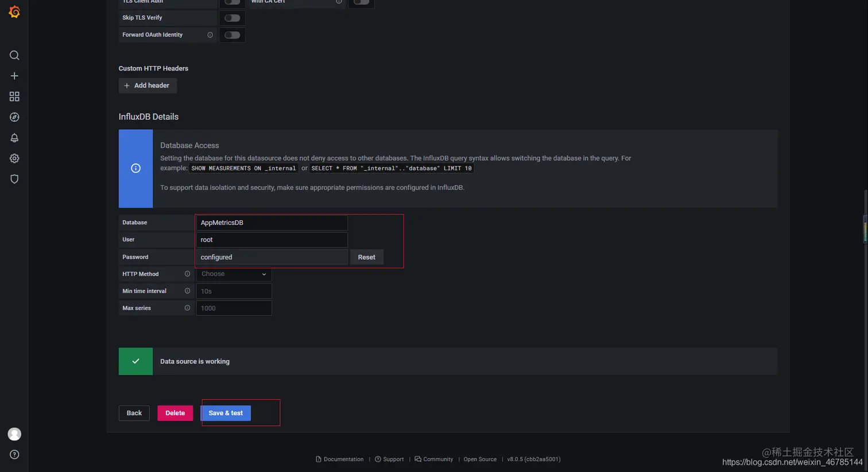Image resolution: width=868 pixels, height=472 pixels.
Task: Open the sidebar Search icon
Action: click(x=14, y=55)
